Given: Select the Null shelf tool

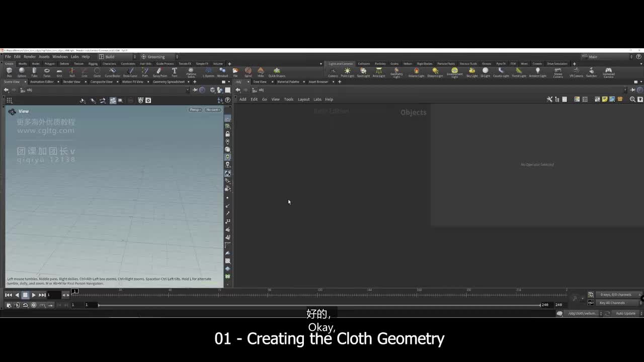Looking at the screenshot, I should [72, 72].
